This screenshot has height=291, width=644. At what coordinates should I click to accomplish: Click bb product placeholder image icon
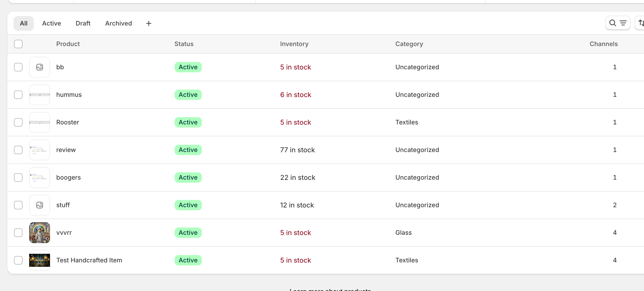[40, 67]
